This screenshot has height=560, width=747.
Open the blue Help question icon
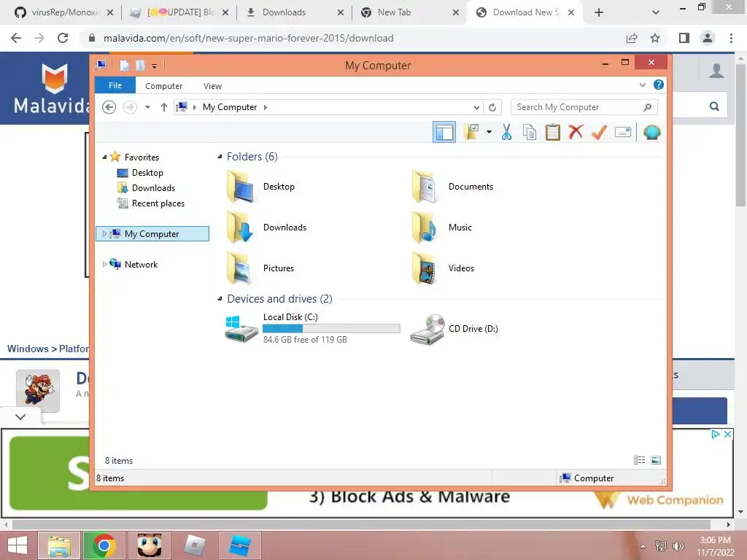coord(659,85)
